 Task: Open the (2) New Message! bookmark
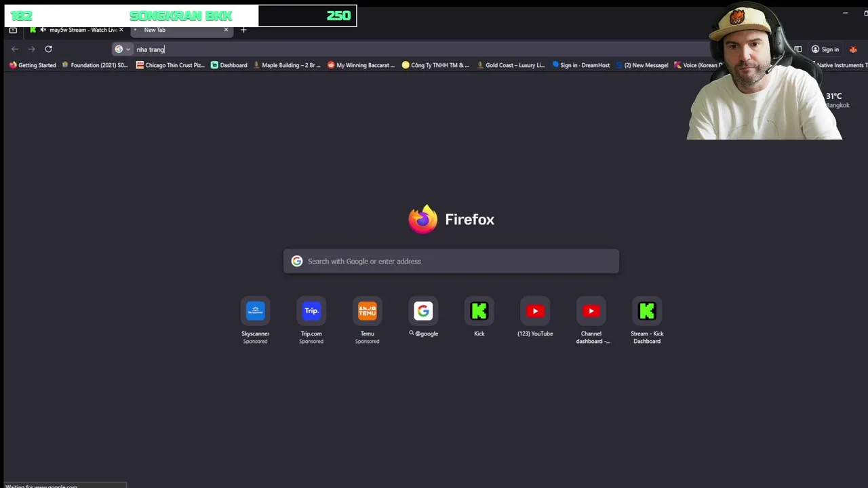click(642, 65)
